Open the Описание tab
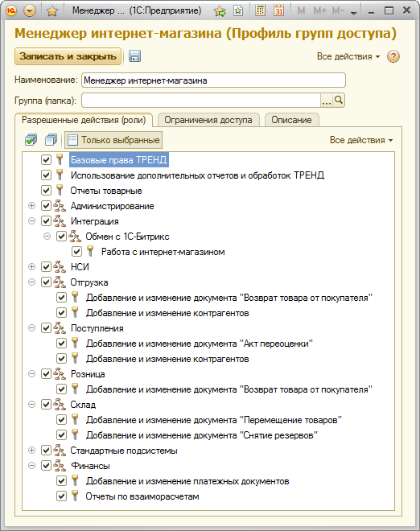The image size is (420, 531). (291, 120)
